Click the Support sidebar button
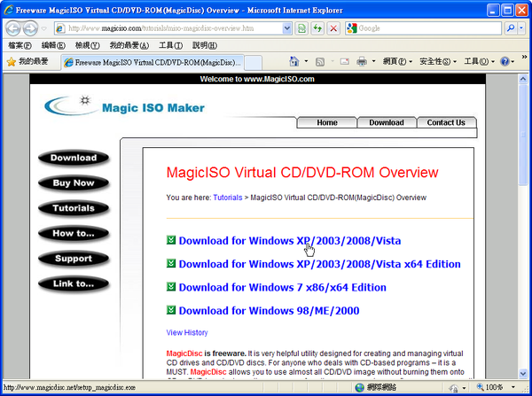This screenshot has height=396, width=532. tap(74, 259)
